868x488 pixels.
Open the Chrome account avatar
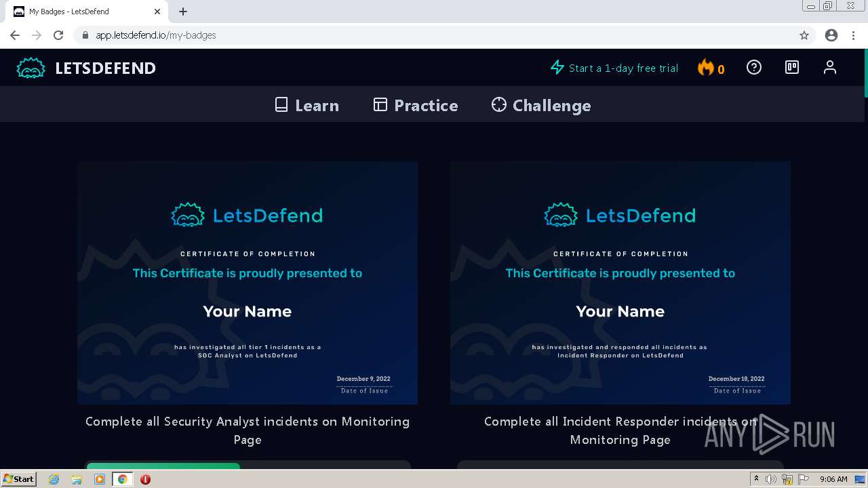831,35
